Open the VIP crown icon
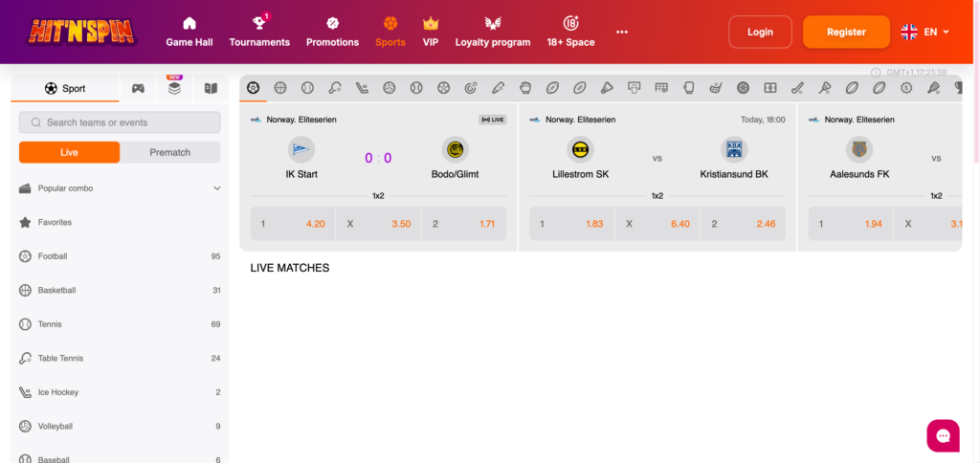The height and width of the screenshot is (463, 980). click(x=431, y=24)
